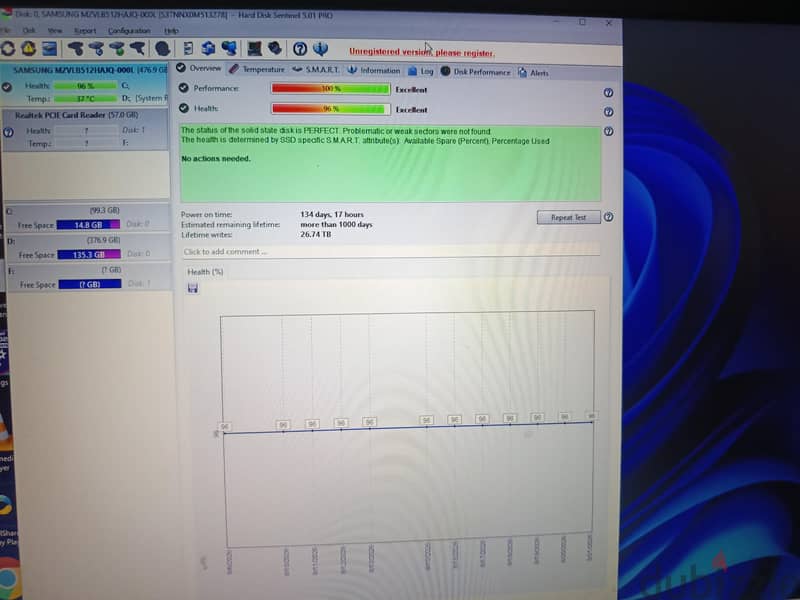
Task: Click the dark monitor toolbar icon
Action: click(255, 48)
